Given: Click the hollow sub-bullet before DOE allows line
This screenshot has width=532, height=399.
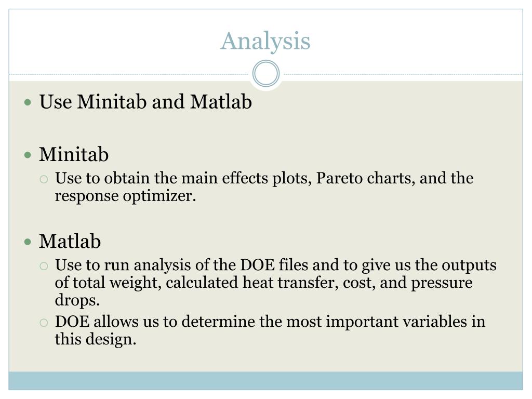Looking at the screenshot, I should [44, 322].
